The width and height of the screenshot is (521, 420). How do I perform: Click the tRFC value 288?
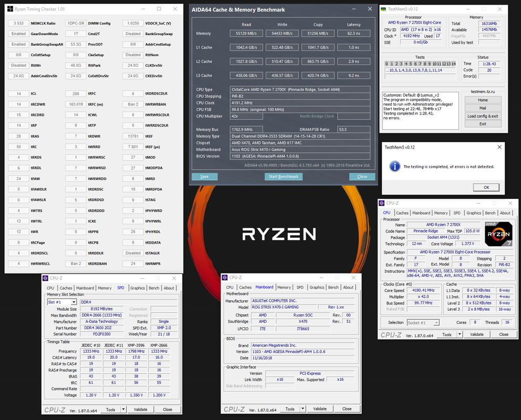[76, 93]
